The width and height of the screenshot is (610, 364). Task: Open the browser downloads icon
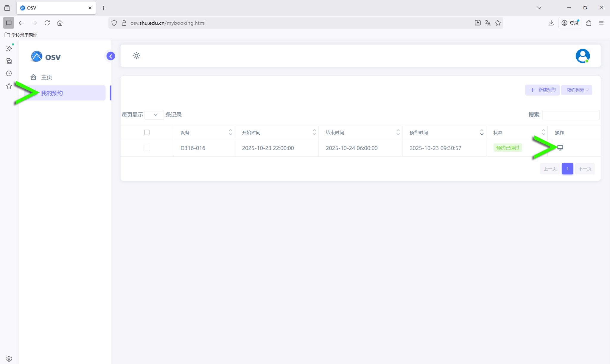pyautogui.click(x=551, y=23)
